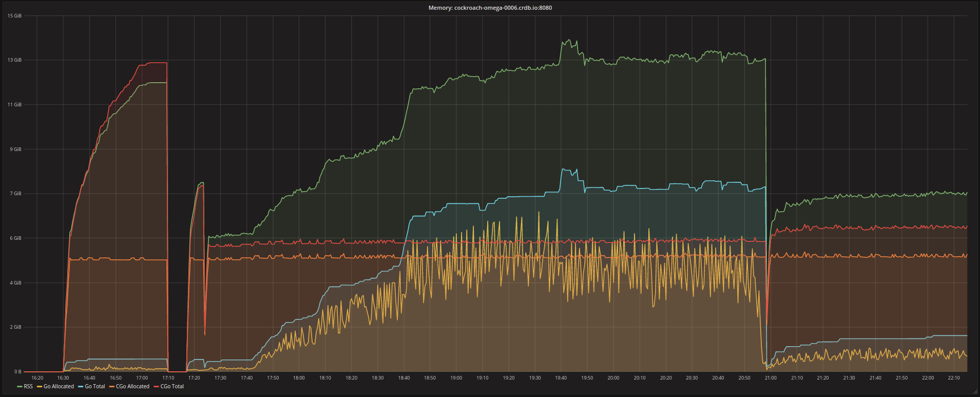Click the 20:00 time axis label

(x=613, y=378)
